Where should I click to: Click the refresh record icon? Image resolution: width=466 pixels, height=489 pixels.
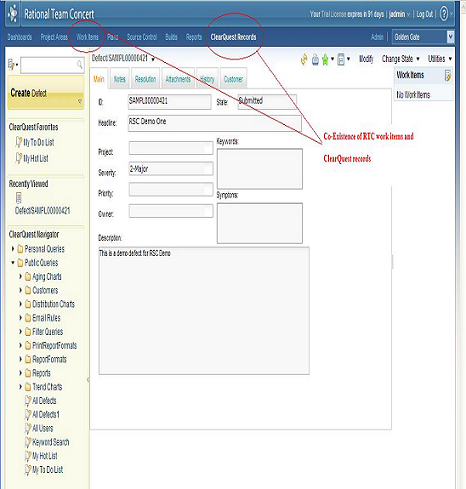pyautogui.click(x=304, y=59)
